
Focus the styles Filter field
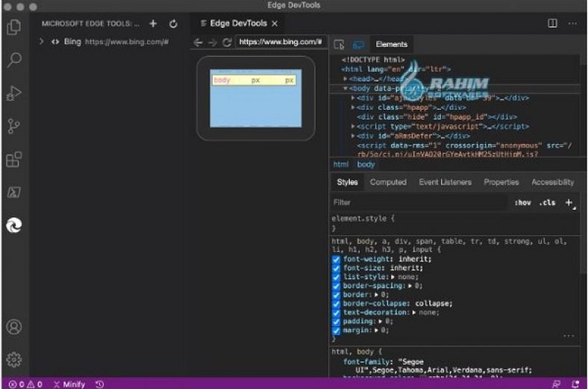click(419, 202)
